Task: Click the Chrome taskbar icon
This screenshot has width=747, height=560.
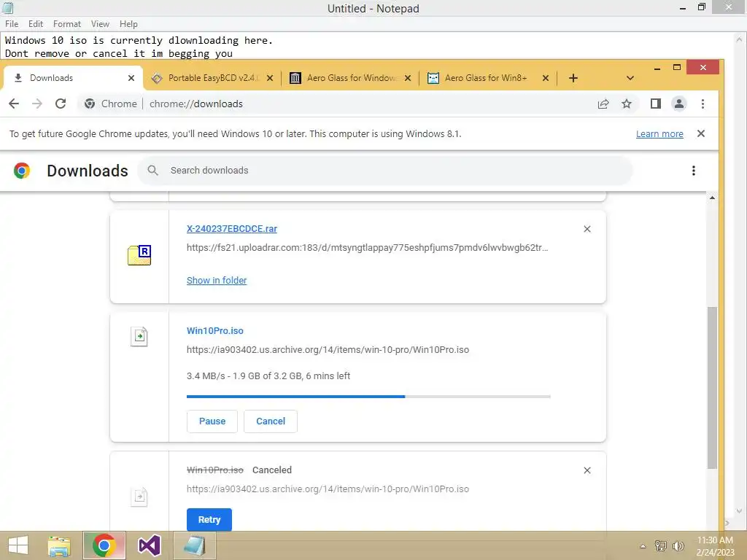Action: point(104,545)
